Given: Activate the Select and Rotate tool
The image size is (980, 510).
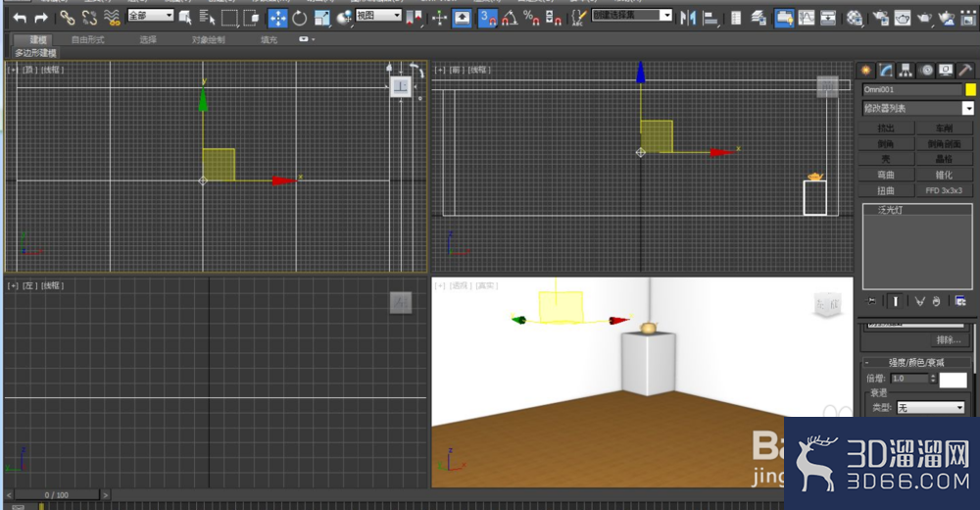Looking at the screenshot, I should point(300,18).
